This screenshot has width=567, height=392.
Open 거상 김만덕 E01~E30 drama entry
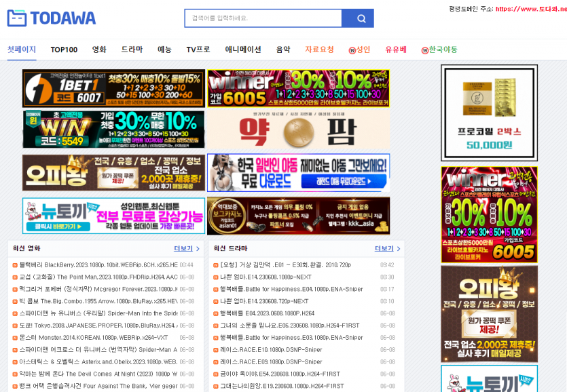(286, 264)
